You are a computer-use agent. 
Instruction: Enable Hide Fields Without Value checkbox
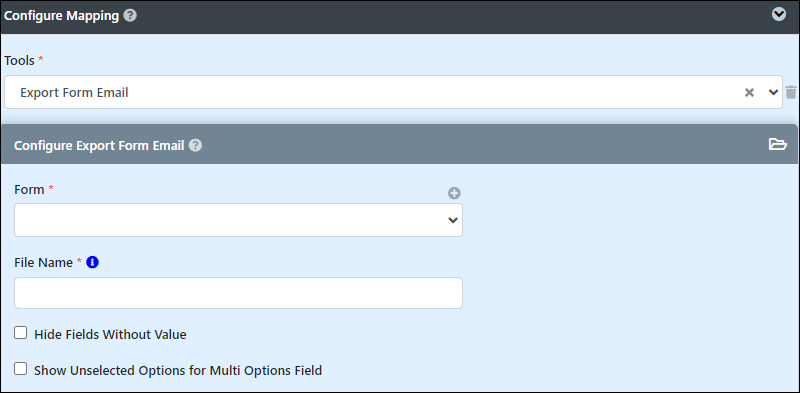click(x=20, y=333)
